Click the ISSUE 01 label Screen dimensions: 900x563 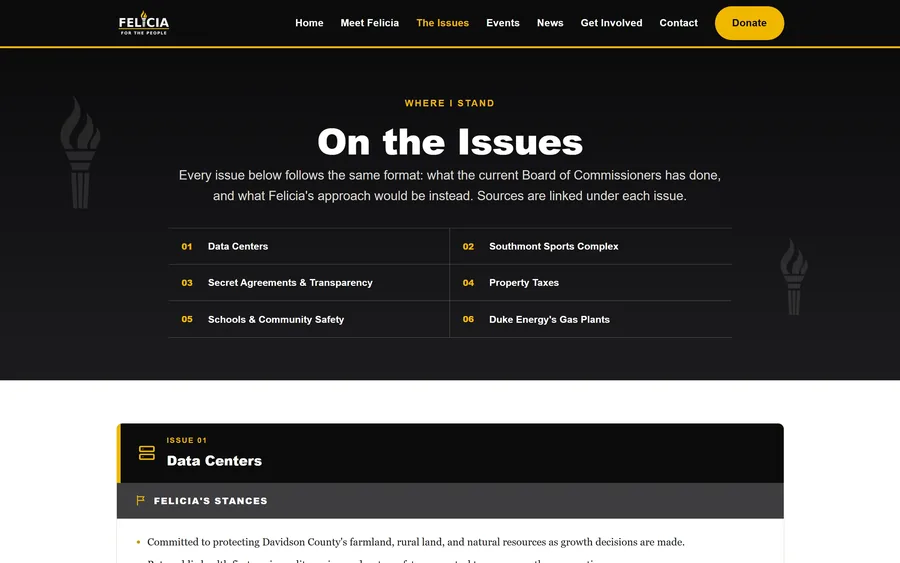coord(187,440)
